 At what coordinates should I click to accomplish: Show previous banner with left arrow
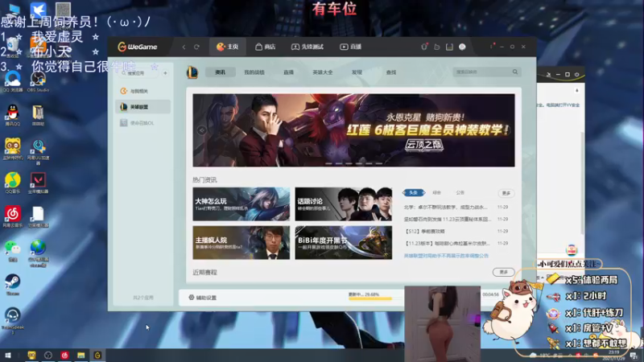[202, 130]
